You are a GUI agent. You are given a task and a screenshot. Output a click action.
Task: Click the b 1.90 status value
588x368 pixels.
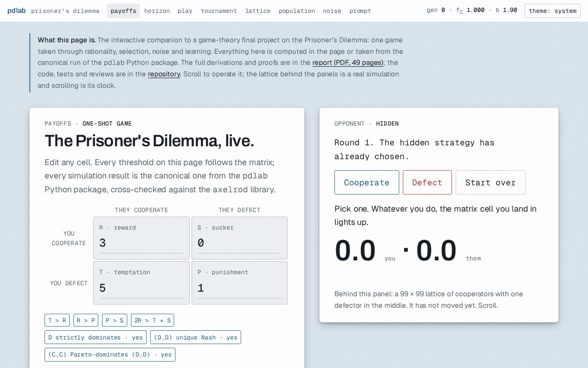pyautogui.click(x=506, y=10)
